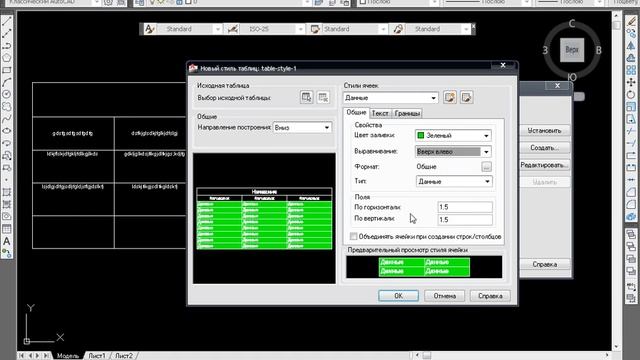The height and width of the screenshot is (360, 640).
Task: Switch to the Общие tab
Action: point(356,112)
